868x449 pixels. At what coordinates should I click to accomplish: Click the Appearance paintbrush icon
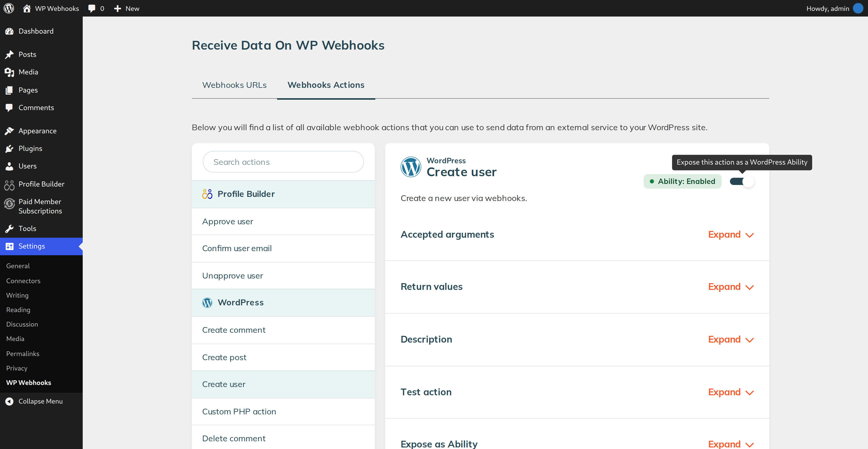tap(9, 131)
